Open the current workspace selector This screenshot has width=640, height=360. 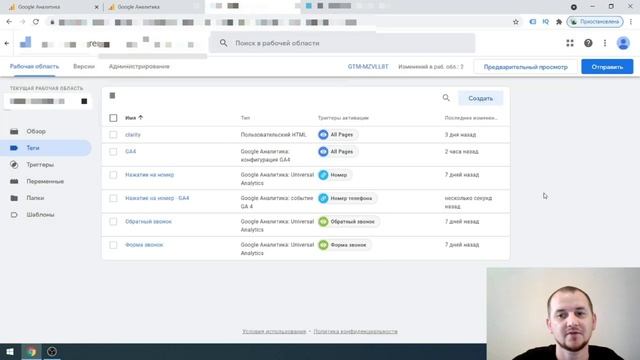point(48,101)
